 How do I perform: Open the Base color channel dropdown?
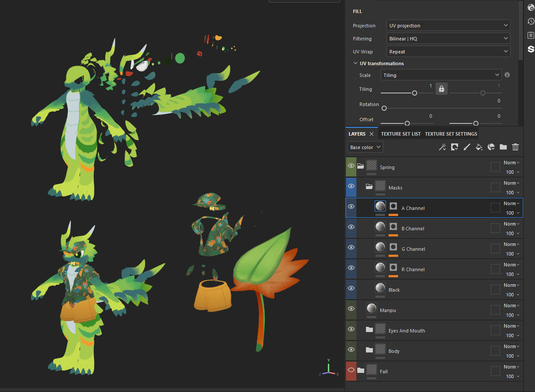coord(365,147)
